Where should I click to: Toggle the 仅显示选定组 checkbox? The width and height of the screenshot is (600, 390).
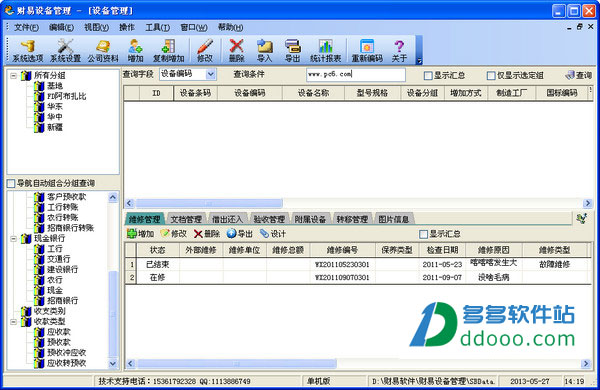[491, 76]
